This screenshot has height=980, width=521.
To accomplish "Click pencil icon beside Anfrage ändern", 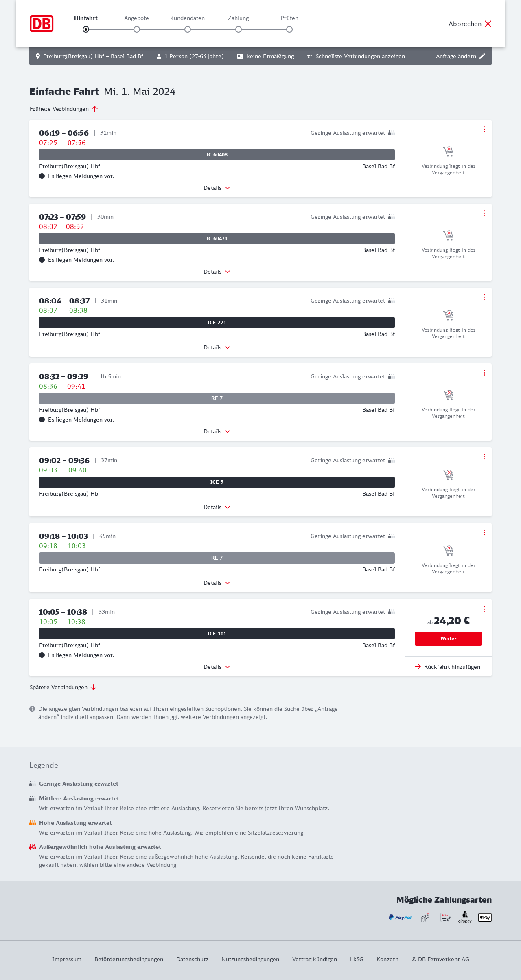I will (482, 56).
